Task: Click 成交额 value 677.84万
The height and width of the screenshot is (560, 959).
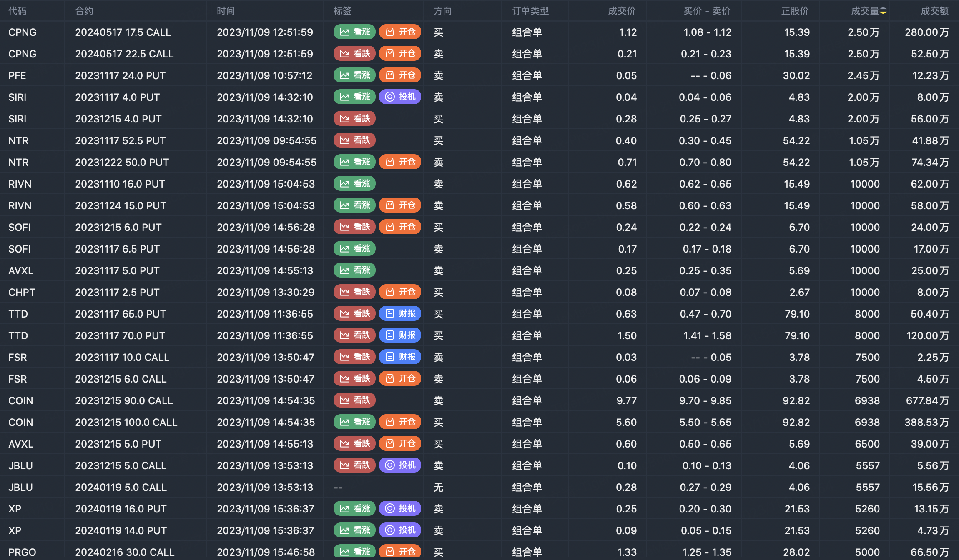Action: click(x=927, y=400)
